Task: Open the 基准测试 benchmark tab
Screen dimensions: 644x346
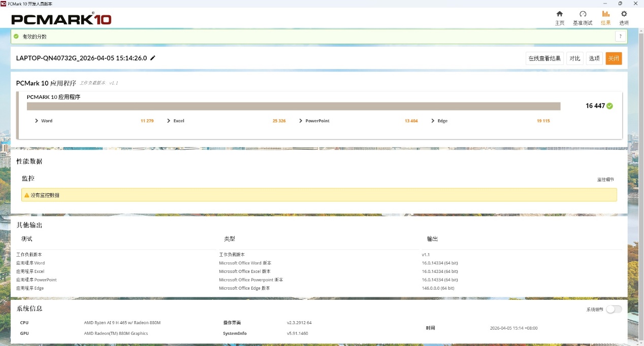Action: [583, 18]
